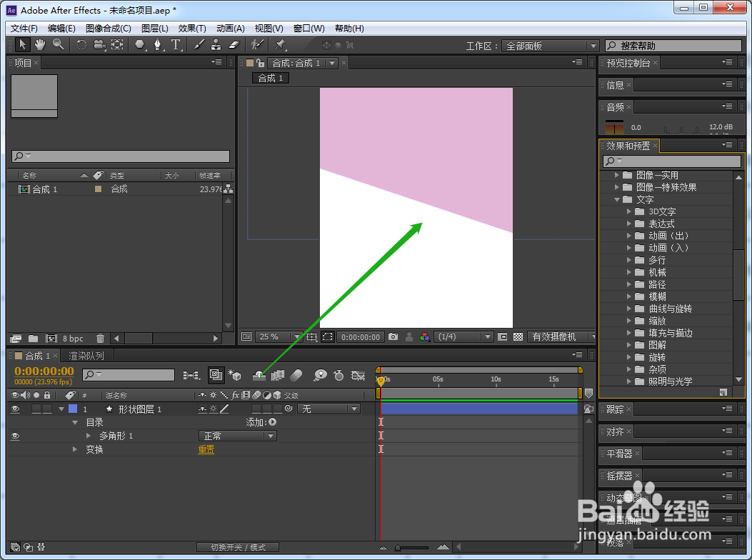This screenshot has width=752, height=560.
Task: Open the 文件(F) menu
Action: tap(24, 29)
